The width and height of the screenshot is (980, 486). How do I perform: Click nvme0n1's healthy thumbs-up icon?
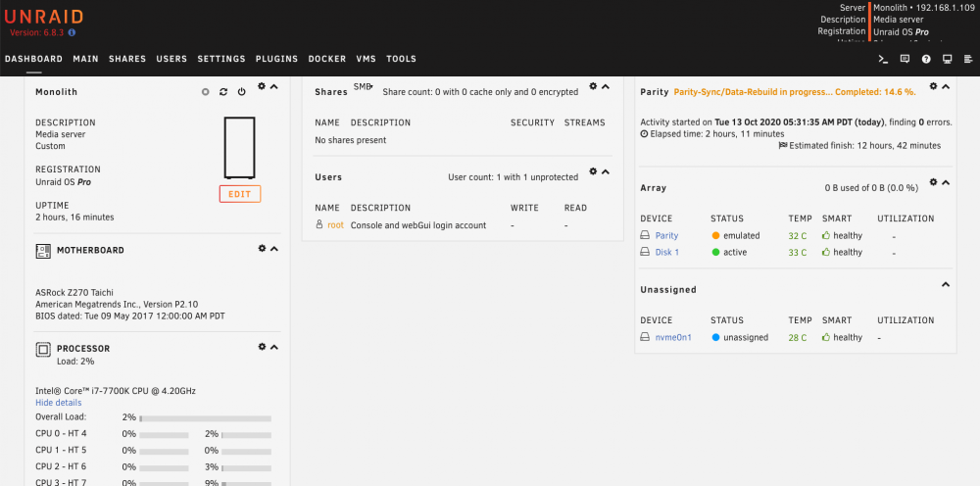tap(825, 337)
